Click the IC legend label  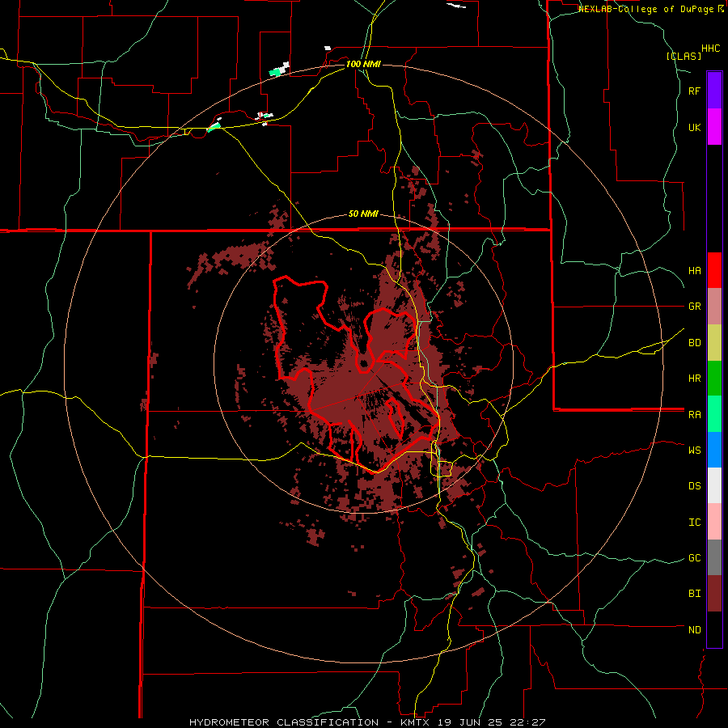click(x=694, y=523)
